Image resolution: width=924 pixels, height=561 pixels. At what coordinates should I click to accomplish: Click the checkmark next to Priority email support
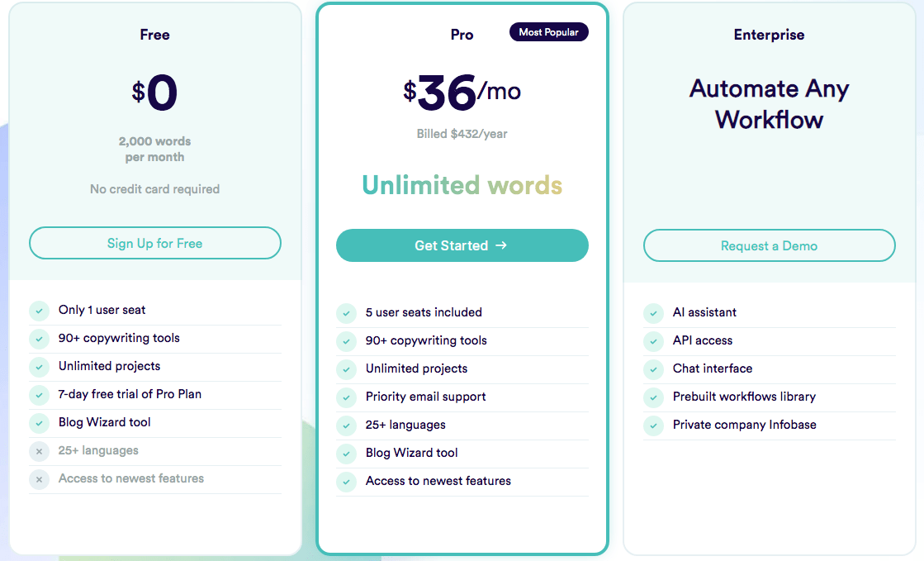[x=346, y=397]
